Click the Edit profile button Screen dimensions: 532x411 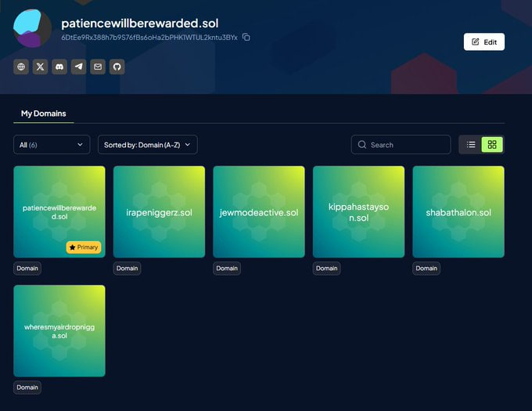(x=484, y=41)
